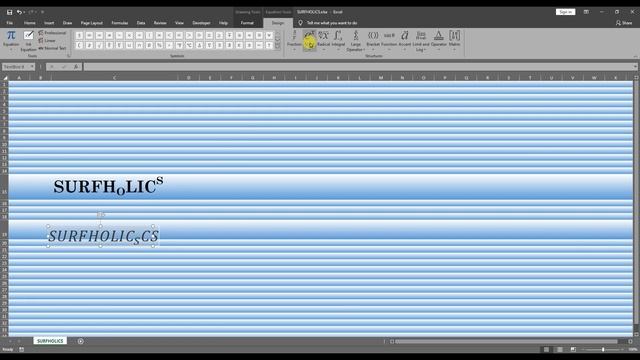Select the SURFHOLICS sheet tab

tap(50, 341)
